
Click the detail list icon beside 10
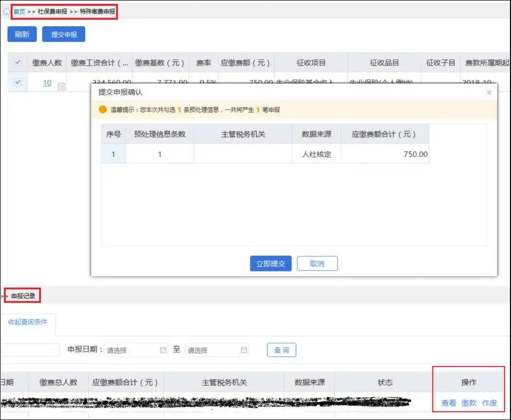point(61,87)
